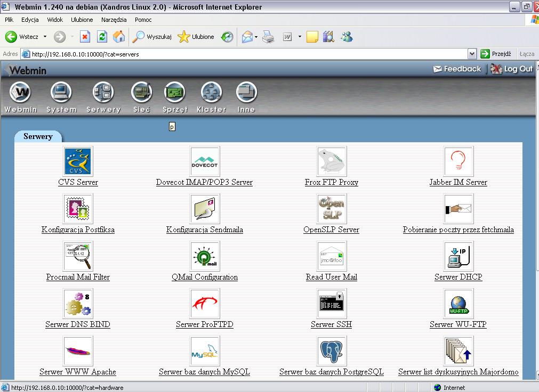Click the browser Stop button
The width and height of the screenshot is (539, 392).
click(x=85, y=36)
